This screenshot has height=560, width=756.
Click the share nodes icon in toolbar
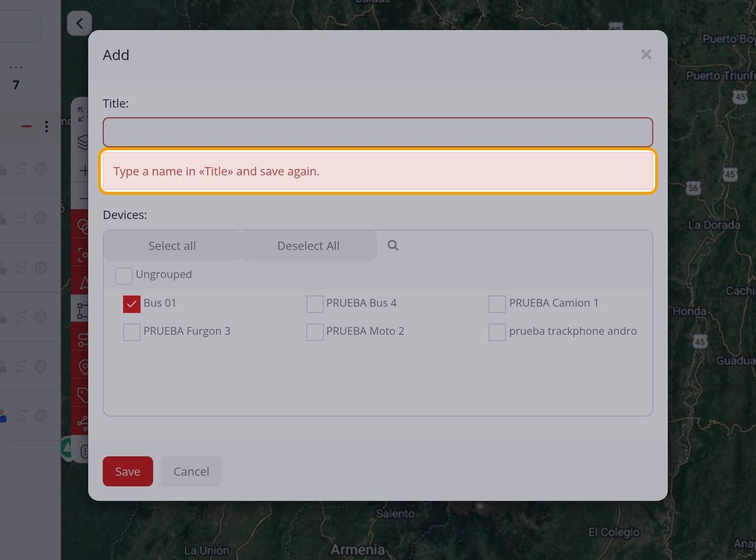click(83, 423)
